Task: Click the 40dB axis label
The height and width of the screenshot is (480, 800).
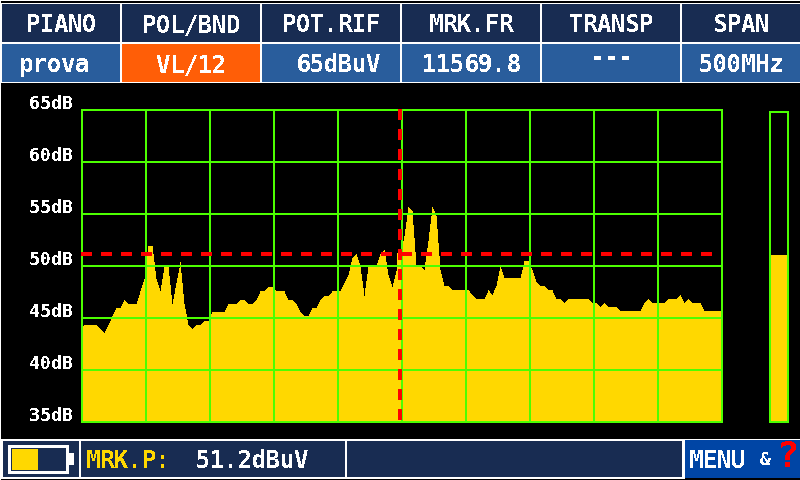Action: (51, 363)
